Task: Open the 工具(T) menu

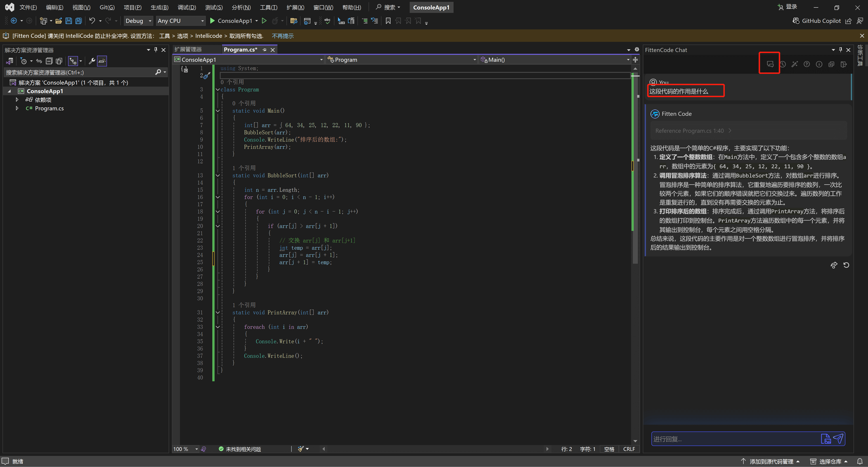Action: pyautogui.click(x=268, y=7)
